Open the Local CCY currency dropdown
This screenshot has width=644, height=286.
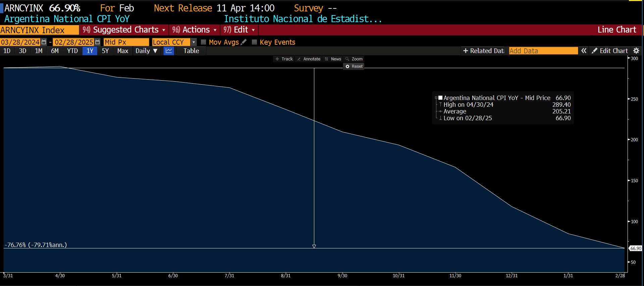[194, 42]
